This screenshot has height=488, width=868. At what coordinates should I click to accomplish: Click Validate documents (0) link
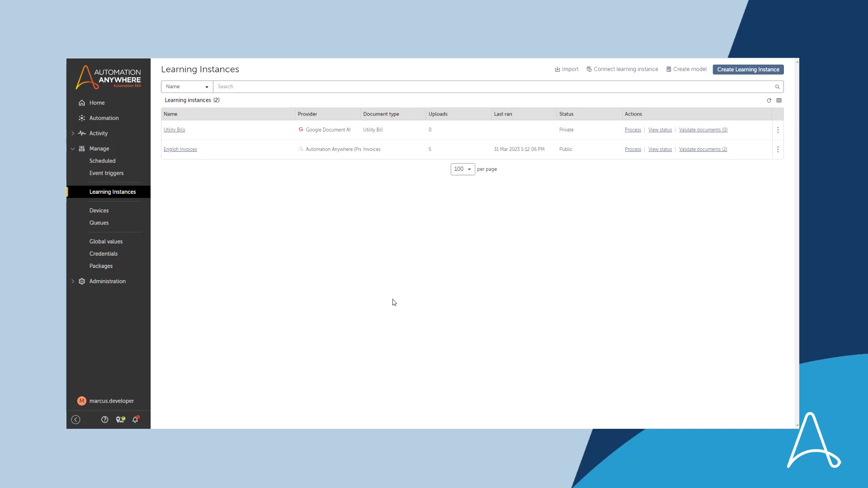tap(703, 130)
